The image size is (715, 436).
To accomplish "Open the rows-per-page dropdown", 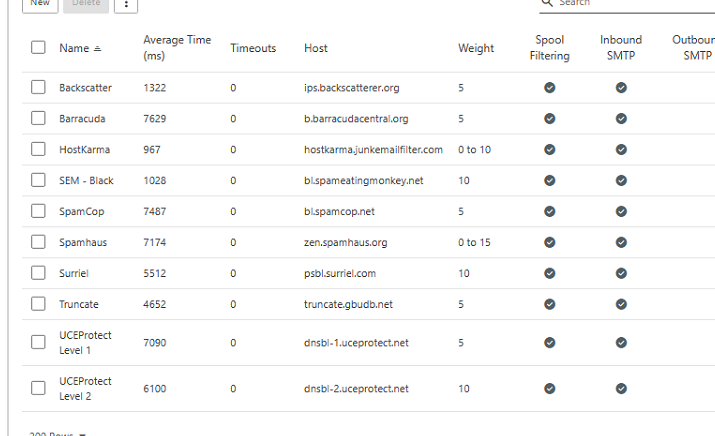I will tap(58, 434).
